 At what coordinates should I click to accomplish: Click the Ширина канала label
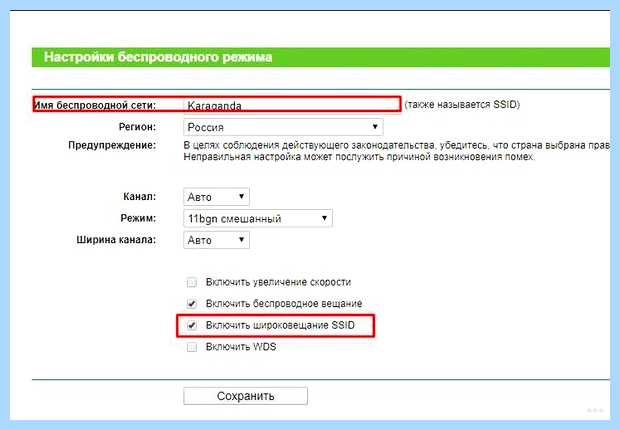[116, 240]
